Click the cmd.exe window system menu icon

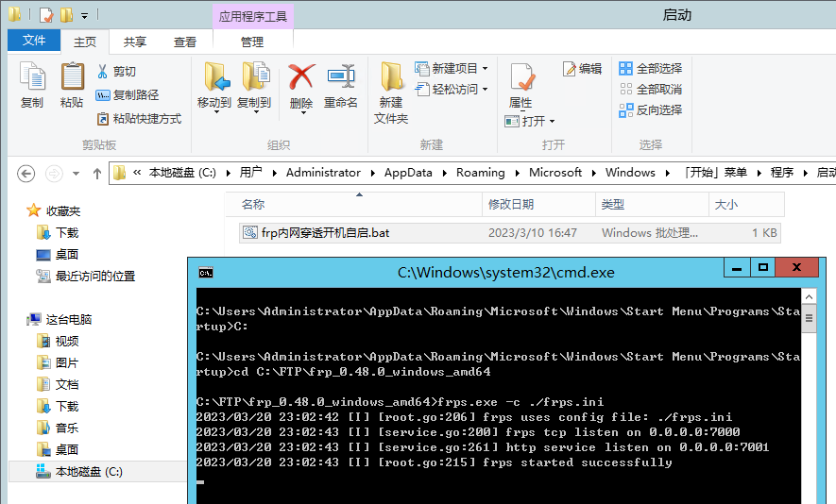coord(206,273)
